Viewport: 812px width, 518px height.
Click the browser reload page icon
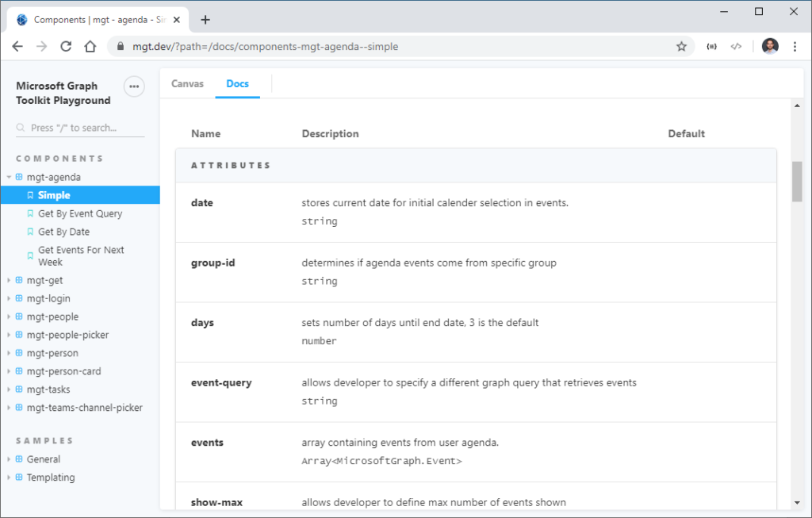tap(66, 46)
